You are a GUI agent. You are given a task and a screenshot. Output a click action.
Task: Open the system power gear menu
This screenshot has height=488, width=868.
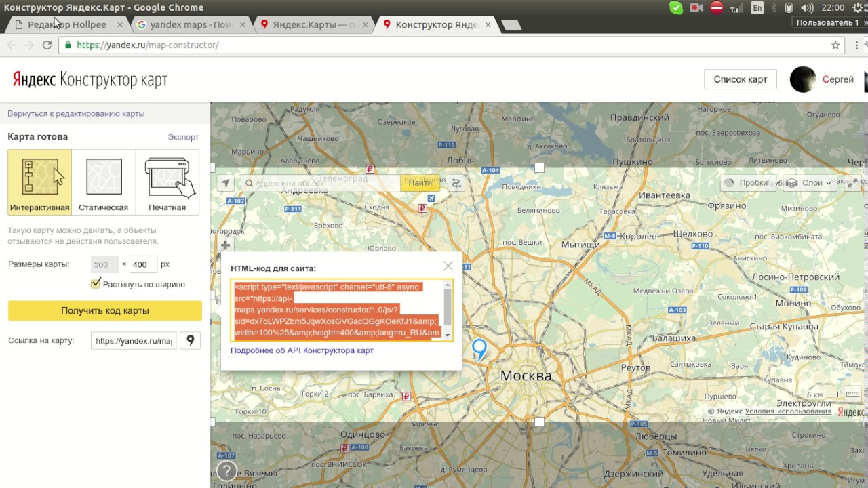[859, 7]
